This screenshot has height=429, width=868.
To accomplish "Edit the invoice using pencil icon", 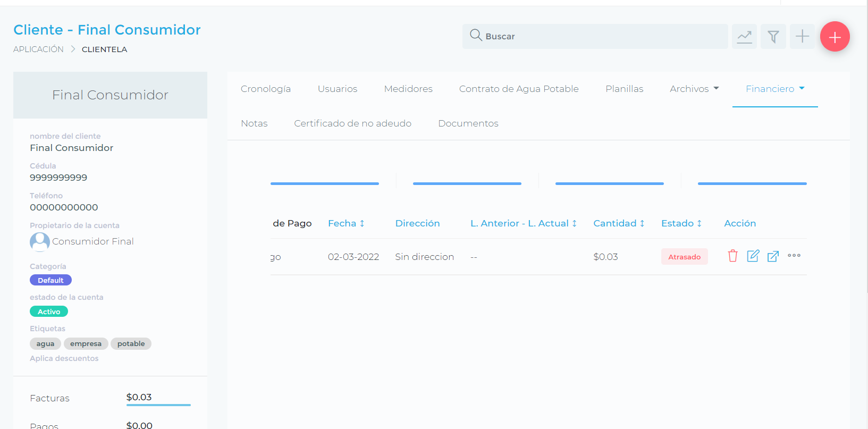I will 753,256.
